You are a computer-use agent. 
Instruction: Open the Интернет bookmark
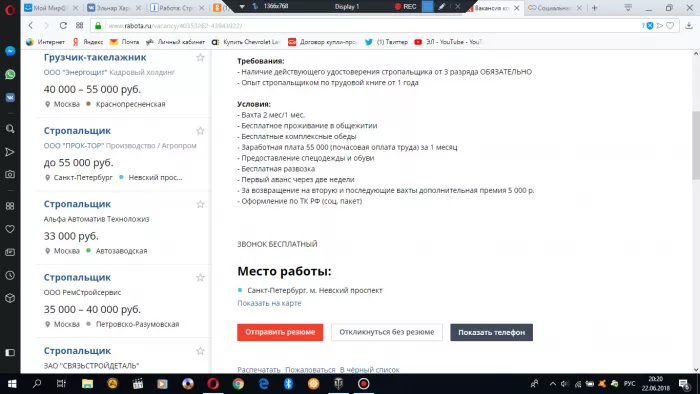pyautogui.click(x=46, y=42)
